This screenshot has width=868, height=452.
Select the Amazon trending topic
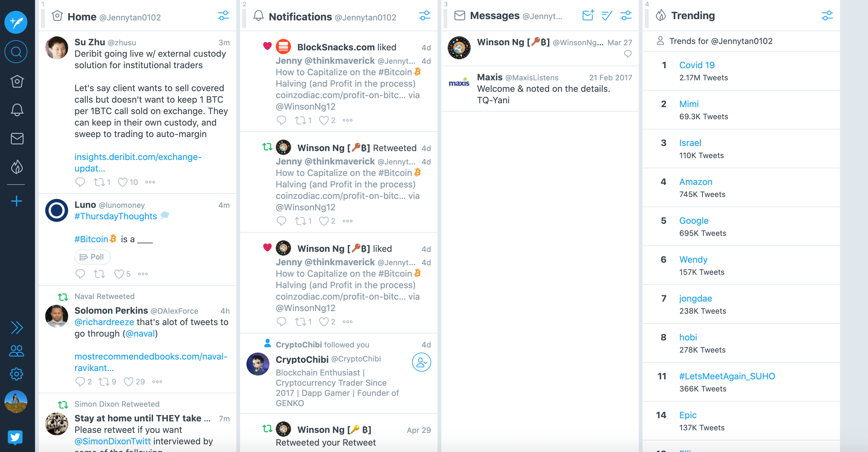pyautogui.click(x=695, y=181)
